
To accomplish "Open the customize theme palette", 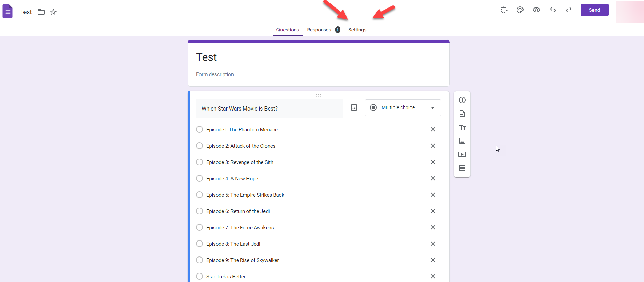I will (x=520, y=10).
